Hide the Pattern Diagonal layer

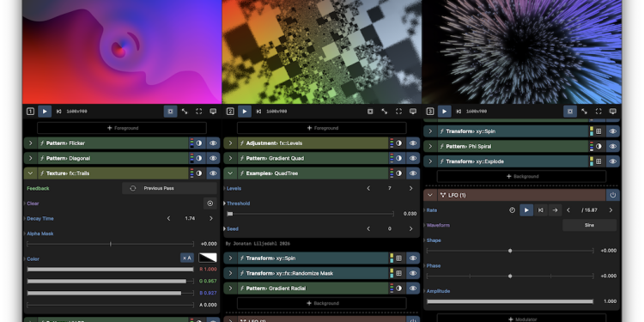pyautogui.click(x=213, y=158)
